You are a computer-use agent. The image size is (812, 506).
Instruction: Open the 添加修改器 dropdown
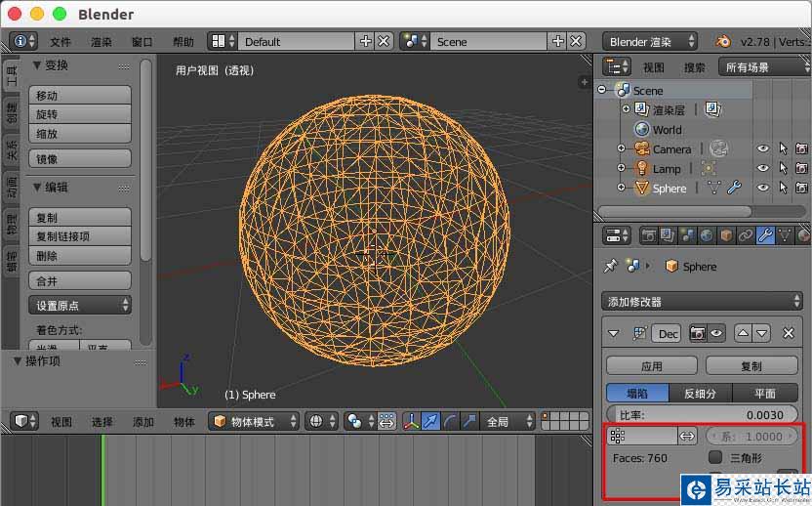pos(702,302)
